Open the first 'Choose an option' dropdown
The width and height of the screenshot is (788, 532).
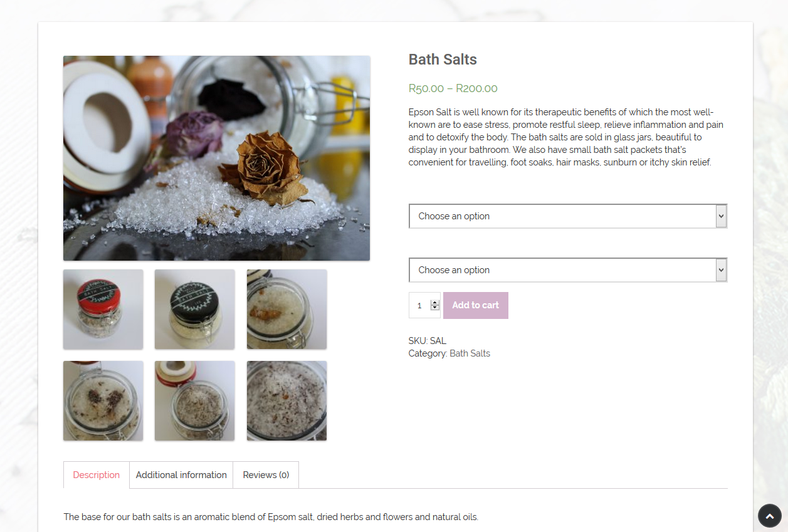[x=567, y=216]
